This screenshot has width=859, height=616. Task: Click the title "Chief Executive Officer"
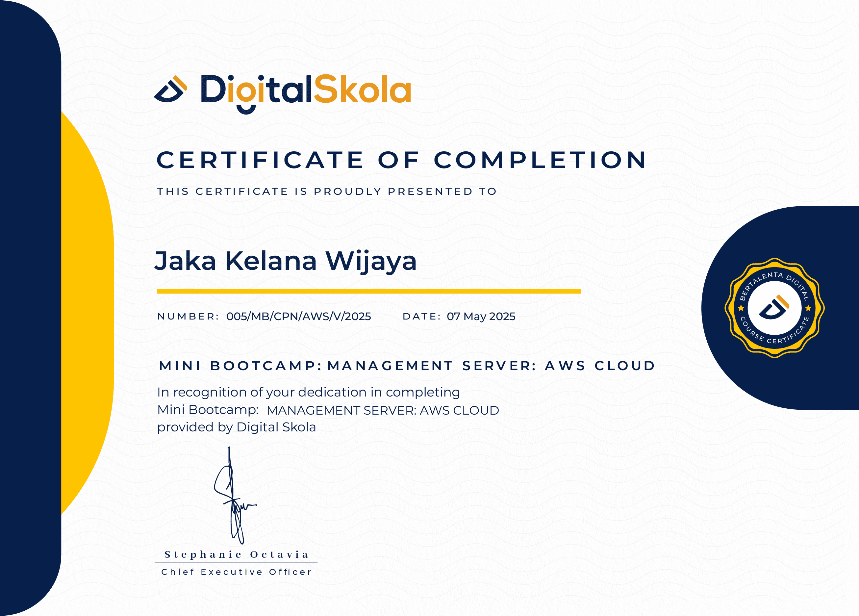click(237, 572)
